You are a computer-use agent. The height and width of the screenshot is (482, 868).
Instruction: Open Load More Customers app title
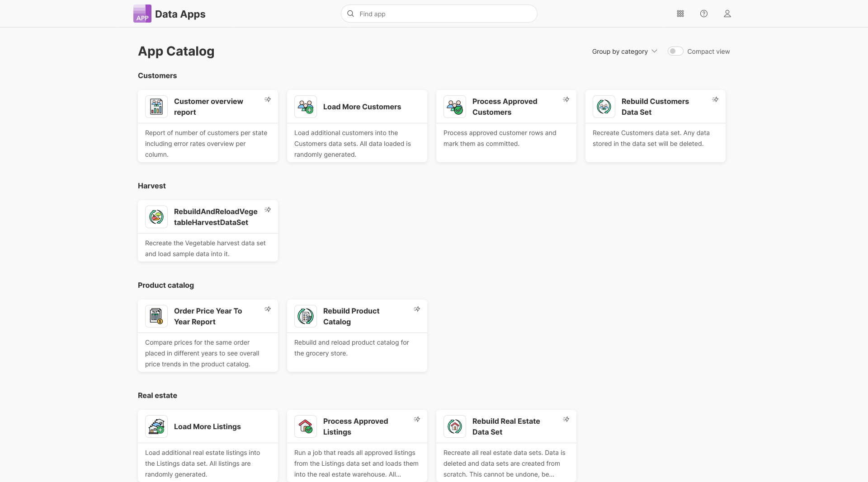point(362,107)
